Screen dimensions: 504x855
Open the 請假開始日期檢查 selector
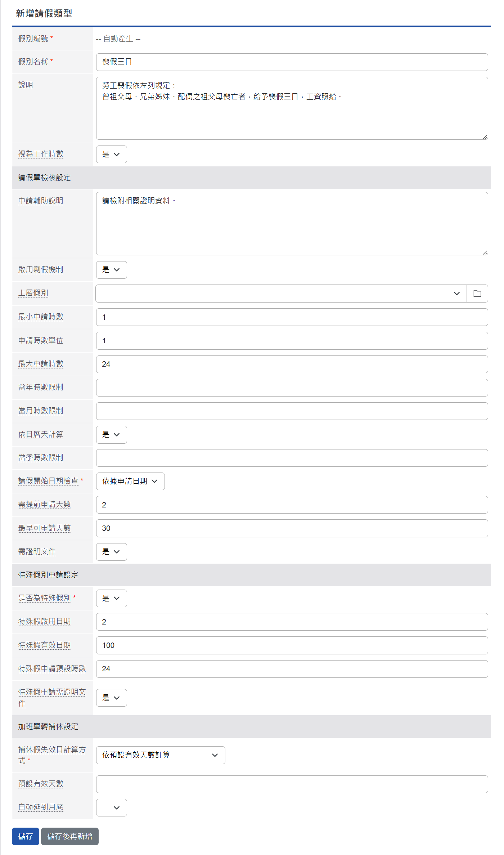click(130, 481)
